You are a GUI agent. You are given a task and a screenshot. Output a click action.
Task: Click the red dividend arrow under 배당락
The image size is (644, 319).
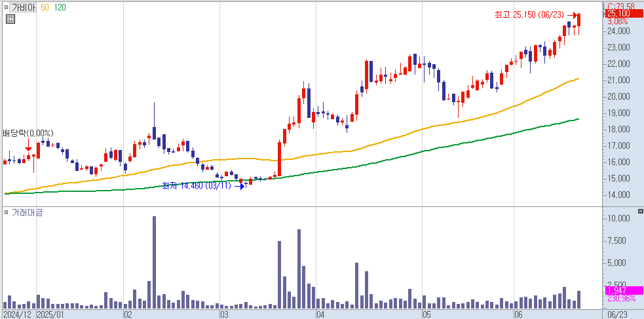[28, 145]
